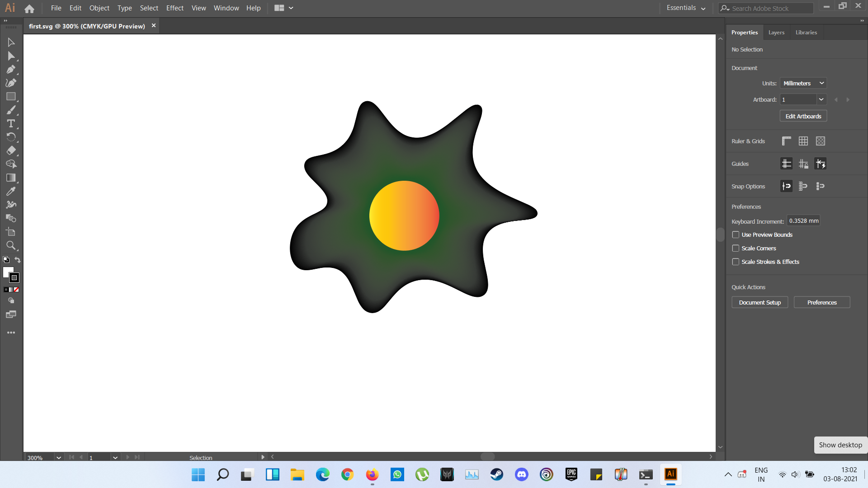Show grid icon in Ruler & Grids

(x=803, y=141)
